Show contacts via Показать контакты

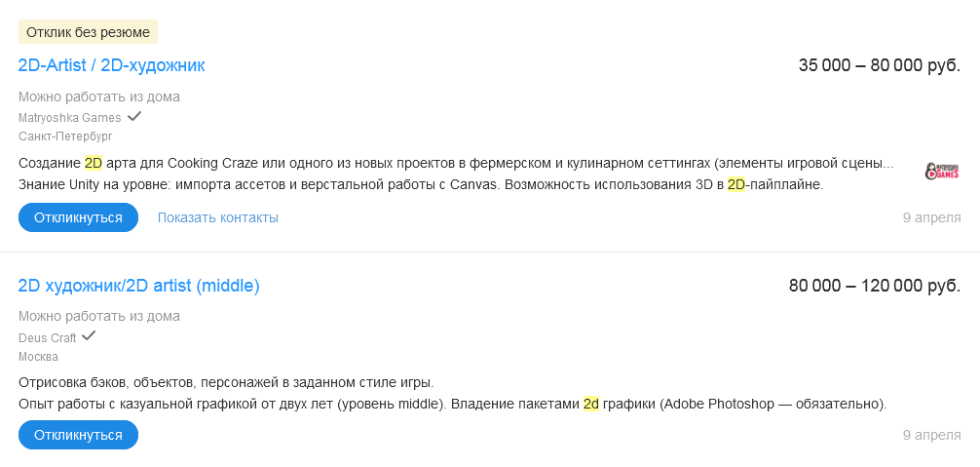coord(218,217)
